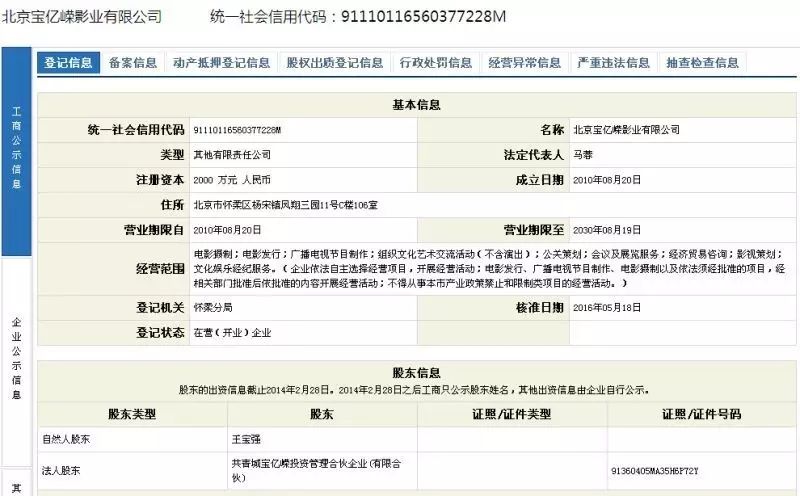Click the 营业期限自 value 2010年08月20日
Image resolution: width=800 pixels, height=496 pixels.
click(x=227, y=230)
